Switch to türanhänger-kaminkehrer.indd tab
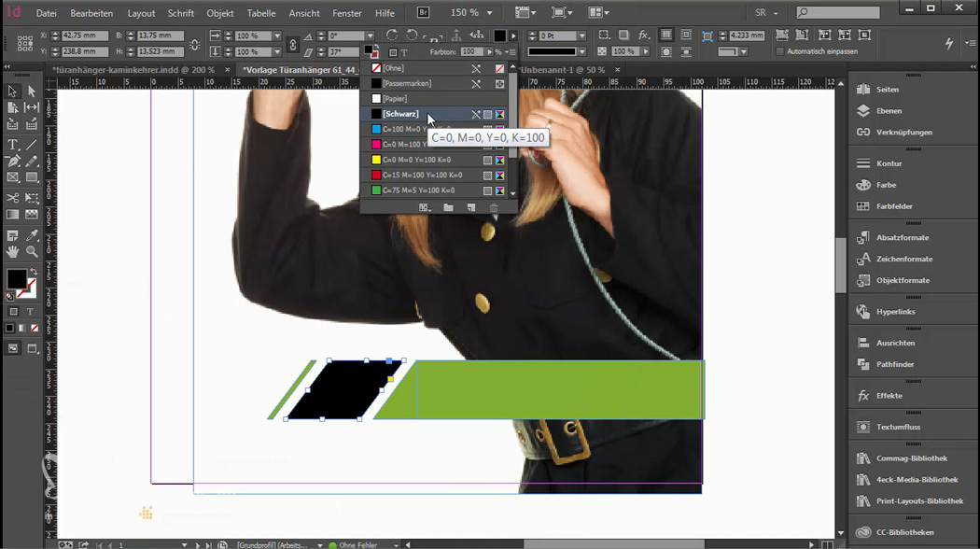980x549 pixels. click(x=133, y=70)
